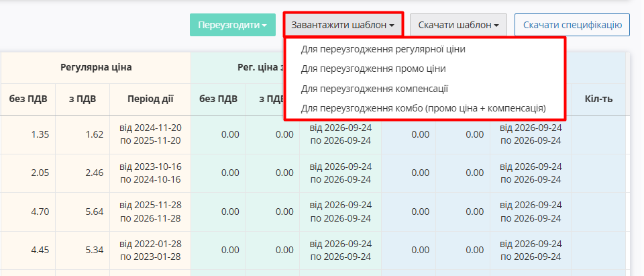Image resolution: width=644 pixels, height=276 pixels.
Task: Select period cell від 2025-11-28 по 2026-11-28
Action: tap(150, 212)
